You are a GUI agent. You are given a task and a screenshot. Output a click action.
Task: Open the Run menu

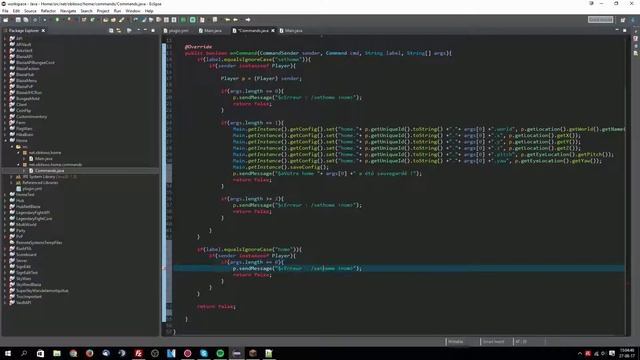coord(117,11)
